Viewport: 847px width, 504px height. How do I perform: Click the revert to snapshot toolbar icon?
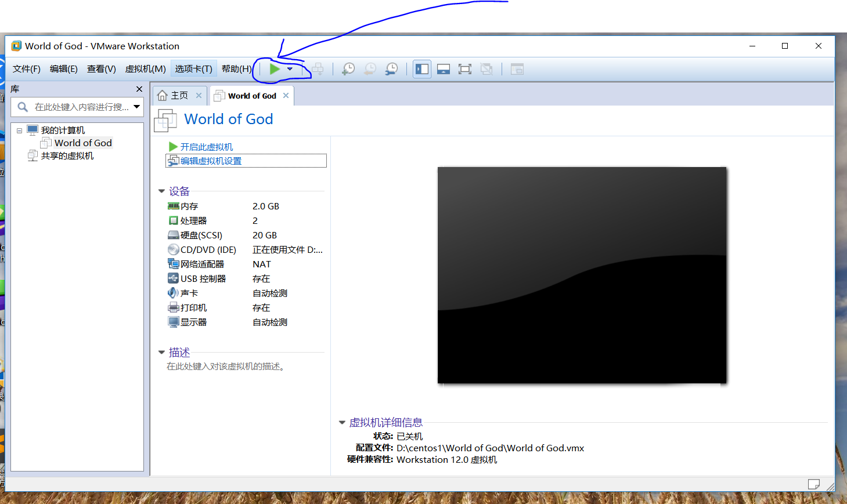click(370, 69)
